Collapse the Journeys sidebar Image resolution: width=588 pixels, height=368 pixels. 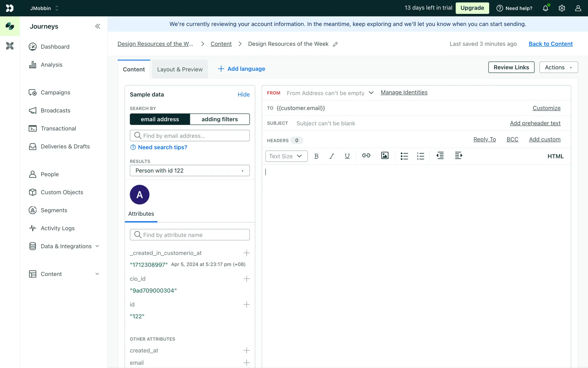(97, 26)
